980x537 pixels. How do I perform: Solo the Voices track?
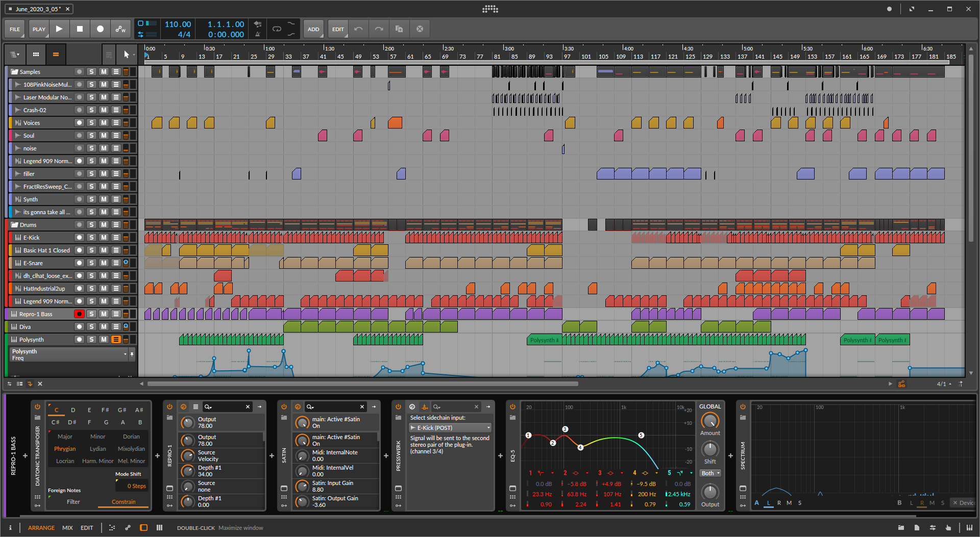[x=91, y=123]
